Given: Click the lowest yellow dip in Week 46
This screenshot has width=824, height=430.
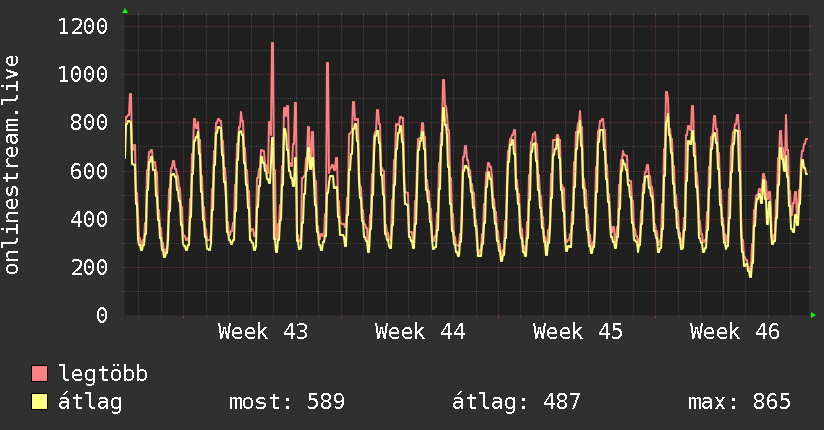Looking at the screenshot, I should pyautogui.click(x=750, y=274).
